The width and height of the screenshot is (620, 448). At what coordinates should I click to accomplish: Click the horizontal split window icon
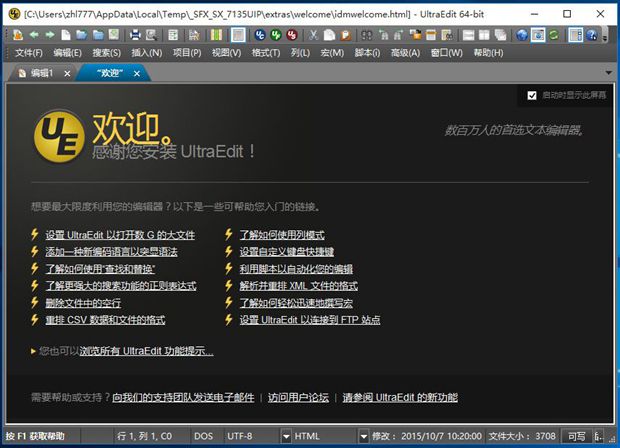pos(469,35)
